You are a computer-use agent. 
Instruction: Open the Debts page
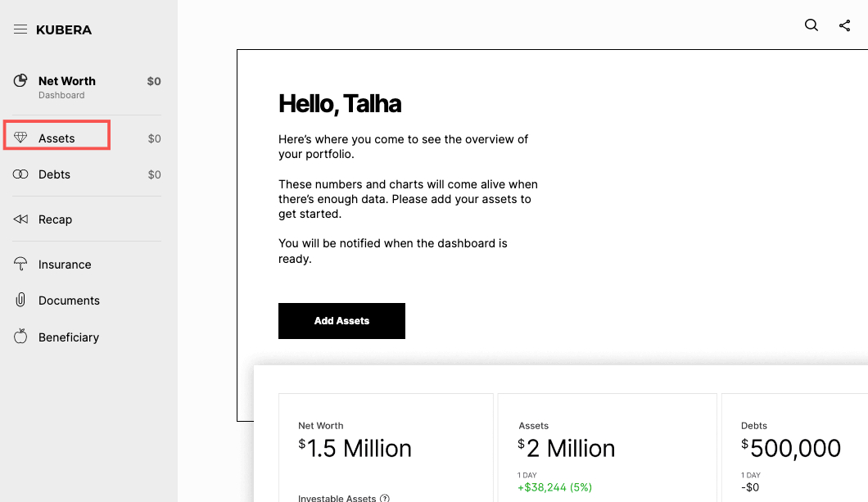[x=54, y=174]
